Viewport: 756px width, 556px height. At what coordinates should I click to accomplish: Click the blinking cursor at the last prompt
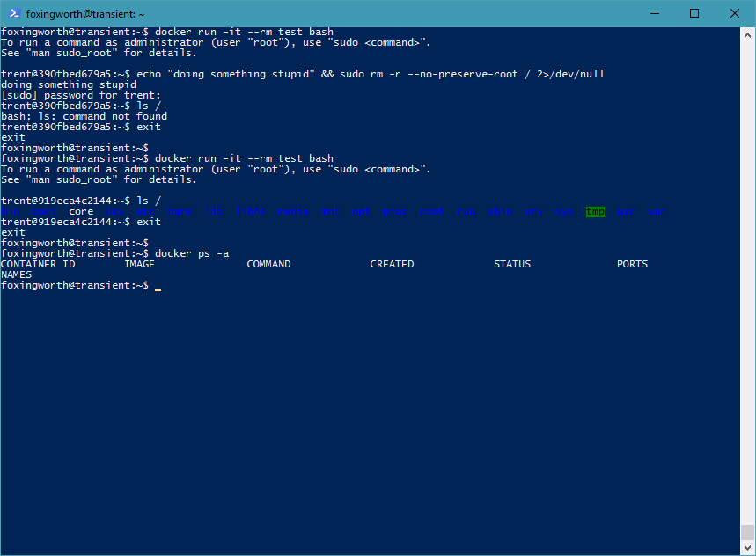click(158, 289)
